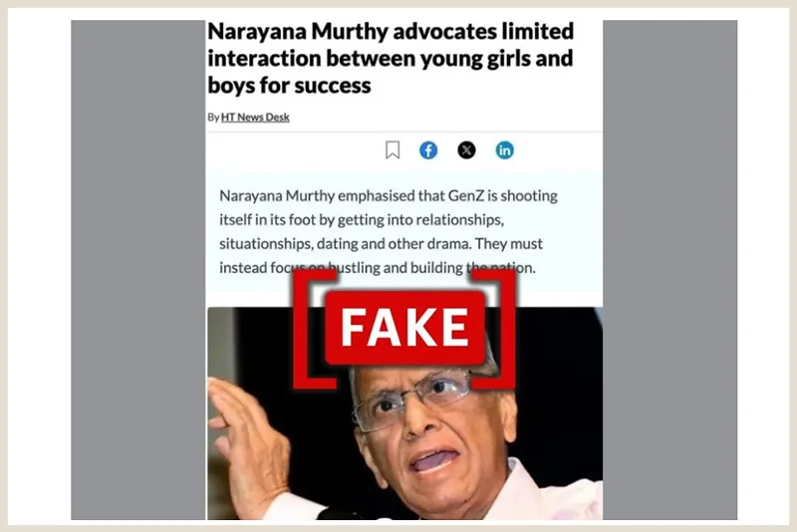Select the left red bracket of the stamp

314,329
